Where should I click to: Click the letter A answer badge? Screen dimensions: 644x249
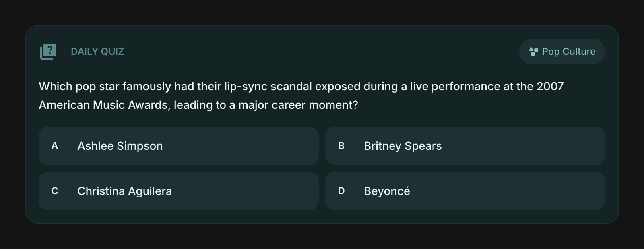pos(55,146)
